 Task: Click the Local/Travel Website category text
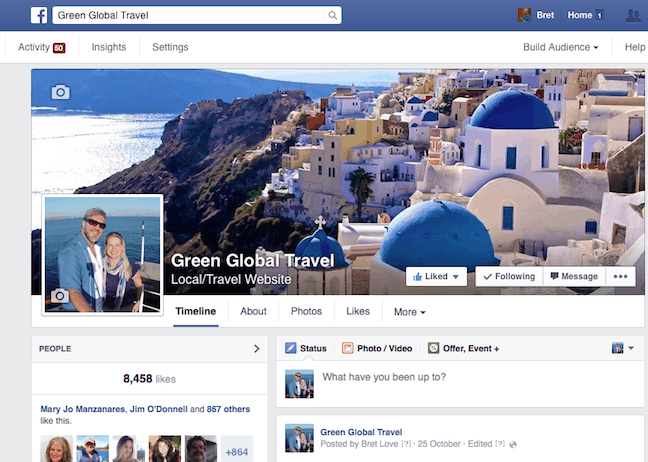(x=231, y=279)
